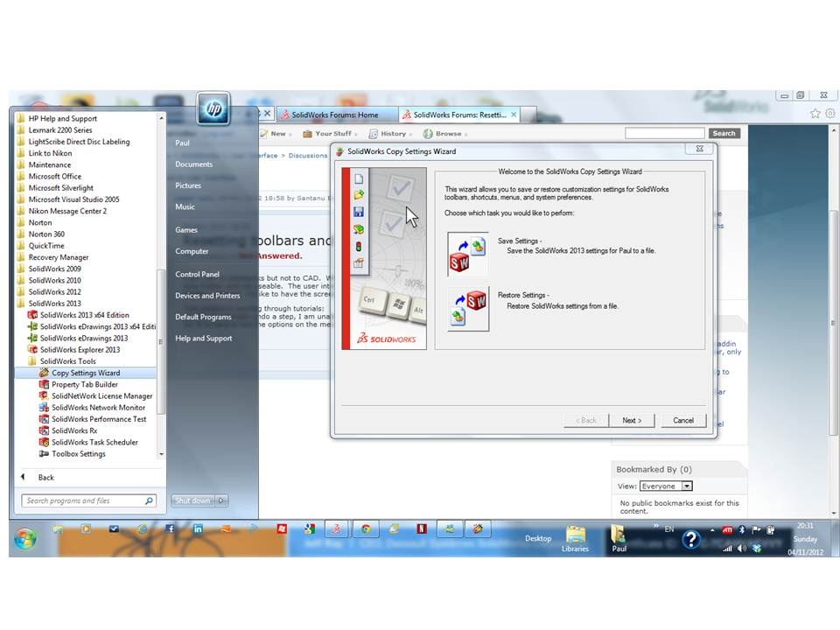Open SolidWorks Task Scheduler
840x630 pixels.
88,442
